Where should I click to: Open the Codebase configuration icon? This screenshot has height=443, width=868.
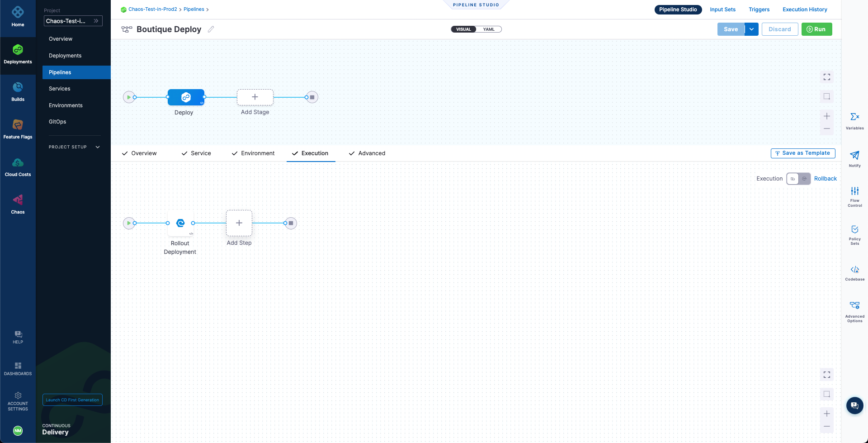854,272
